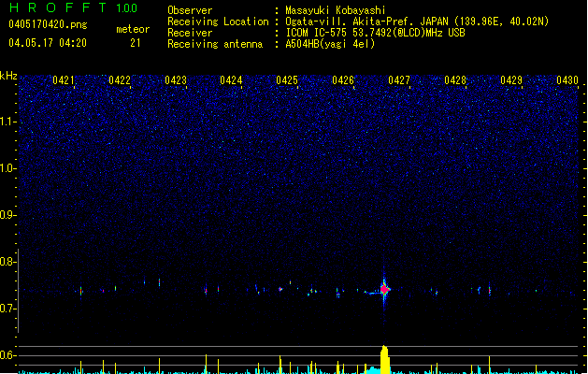Click the 'meteor' label

[133, 29]
